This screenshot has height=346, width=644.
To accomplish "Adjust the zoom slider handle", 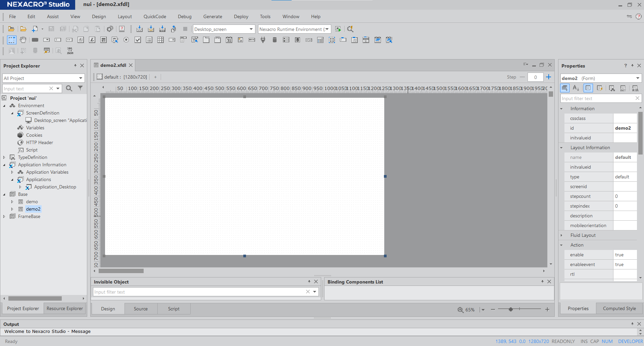I will 510,309.
